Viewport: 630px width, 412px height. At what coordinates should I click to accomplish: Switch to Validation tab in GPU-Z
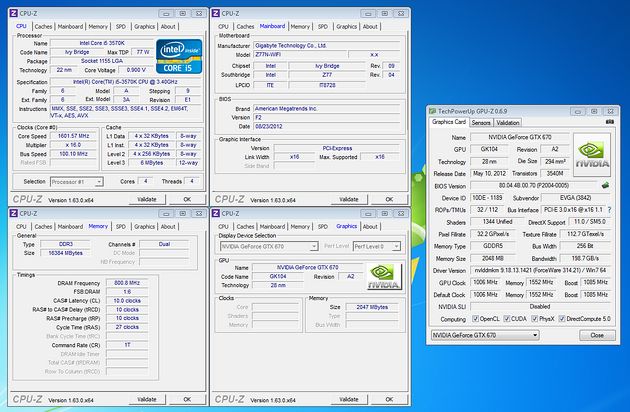[x=507, y=123]
